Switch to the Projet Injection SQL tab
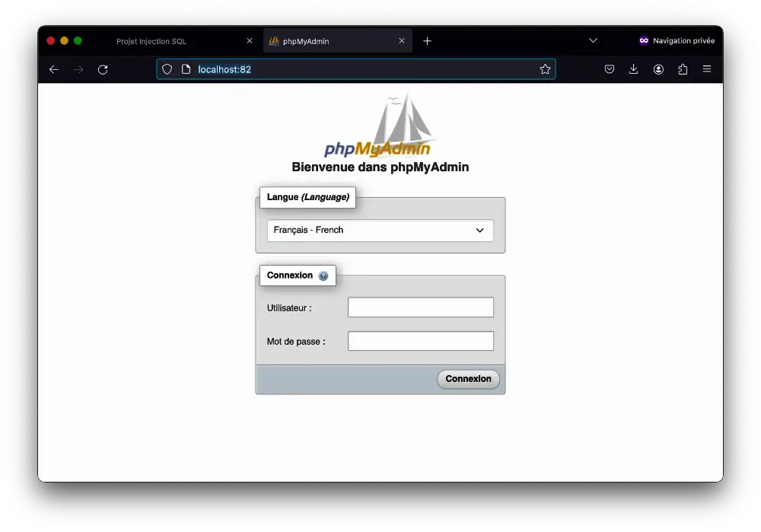Viewport: 761px width, 532px height. point(151,41)
